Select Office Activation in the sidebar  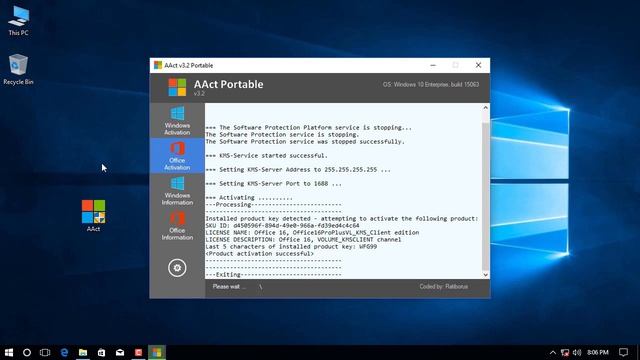pos(177,156)
